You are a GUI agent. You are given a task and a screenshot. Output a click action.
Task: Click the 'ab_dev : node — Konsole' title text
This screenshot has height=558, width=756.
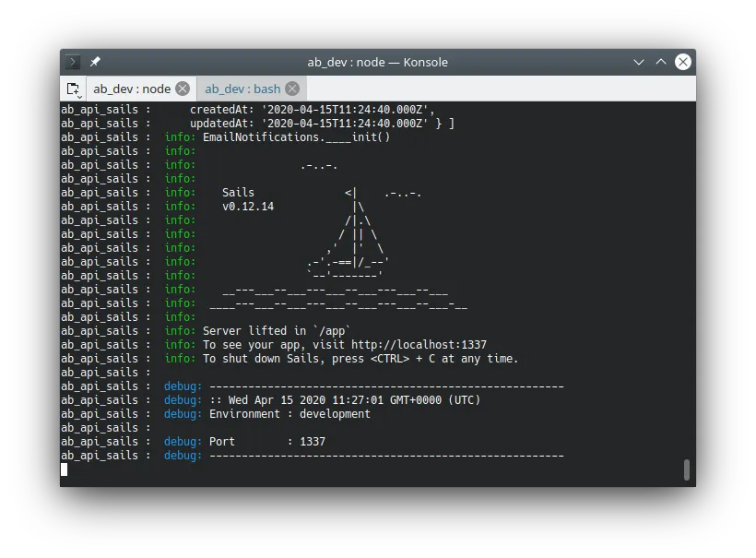pyautogui.click(x=377, y=62)
